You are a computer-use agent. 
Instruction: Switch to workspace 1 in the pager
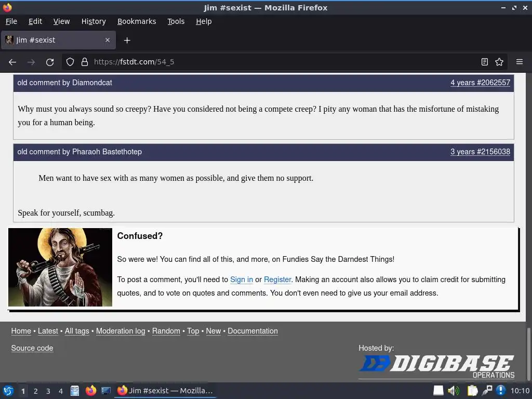(x=23, y=391)
